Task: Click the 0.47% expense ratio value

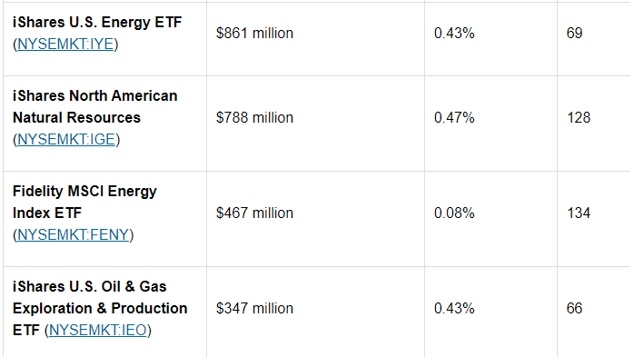Action: [x=454, y=117]
